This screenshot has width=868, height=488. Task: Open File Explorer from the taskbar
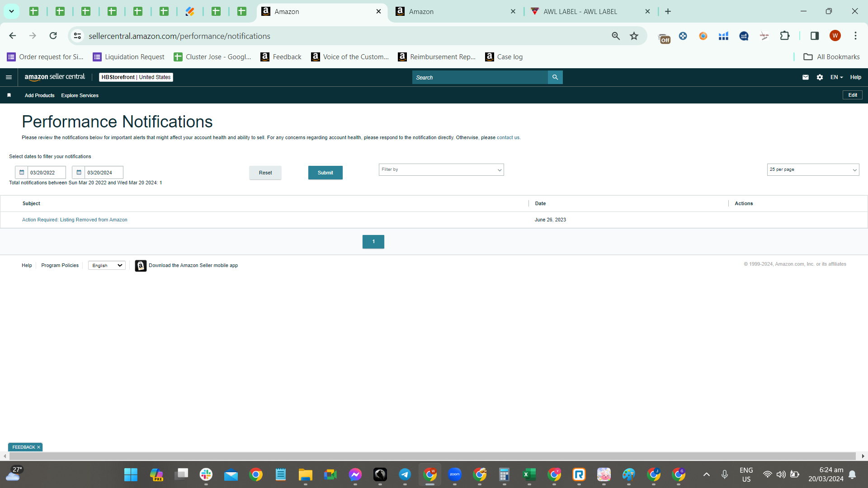(305, 474)
